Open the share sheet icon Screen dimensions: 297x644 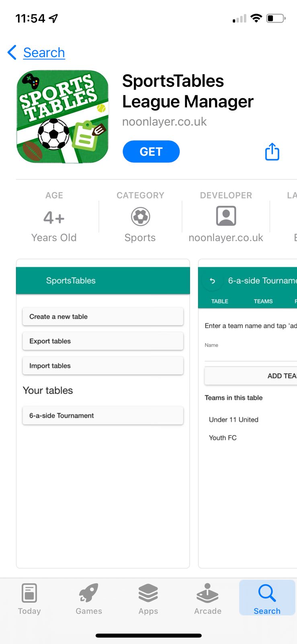click(x=272, y=152)
